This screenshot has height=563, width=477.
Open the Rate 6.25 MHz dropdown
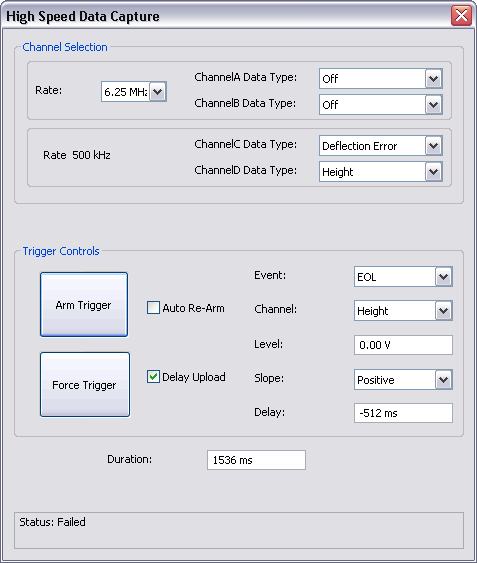[134, 92]
